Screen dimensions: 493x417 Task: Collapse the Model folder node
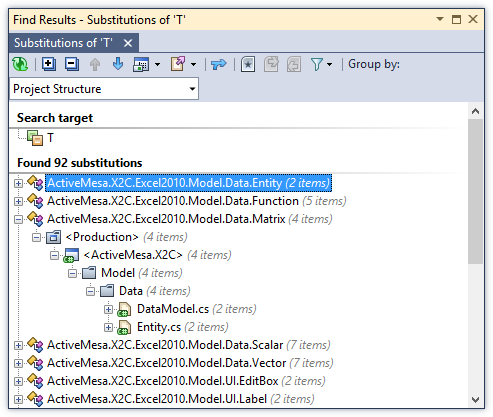click(x=72, y=273)
